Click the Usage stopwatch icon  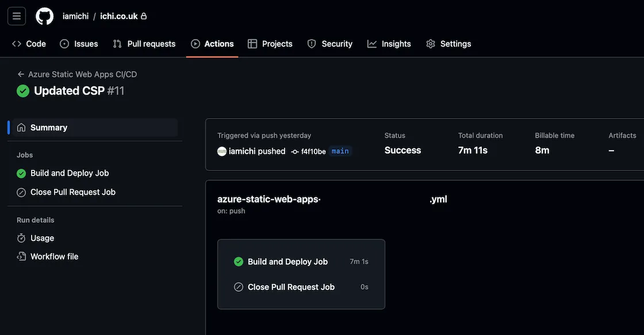pos(21,238)
